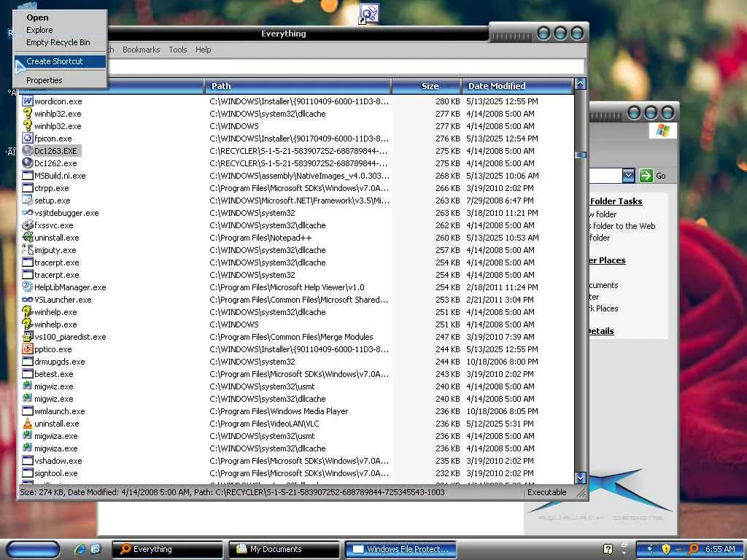Click the second quick launch icon
Viewport: 747px width, 560px height.
coord(96,549)
